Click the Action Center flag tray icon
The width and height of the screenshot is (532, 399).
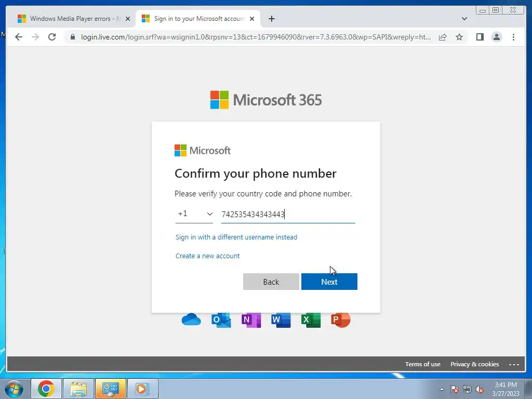[455, 389]
